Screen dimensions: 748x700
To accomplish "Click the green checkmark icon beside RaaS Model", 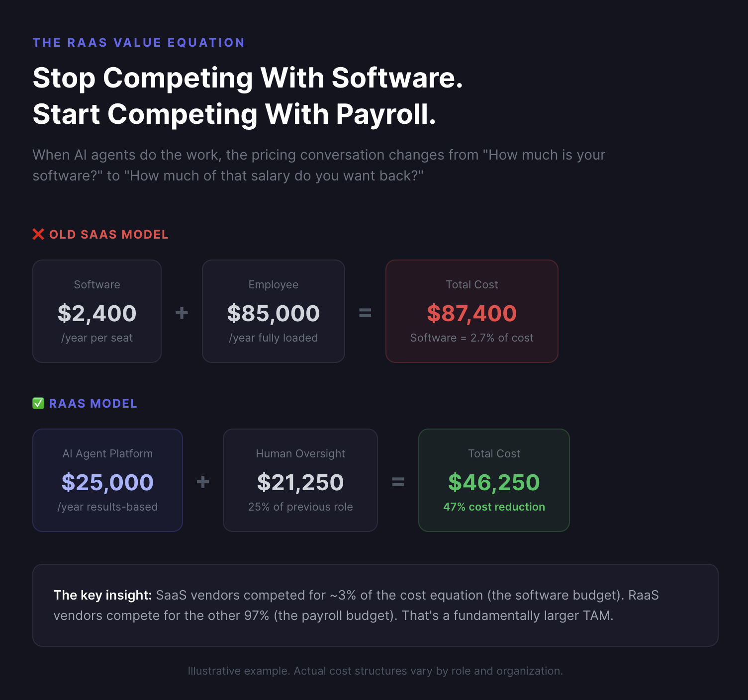I will click(x=38, y=403).
